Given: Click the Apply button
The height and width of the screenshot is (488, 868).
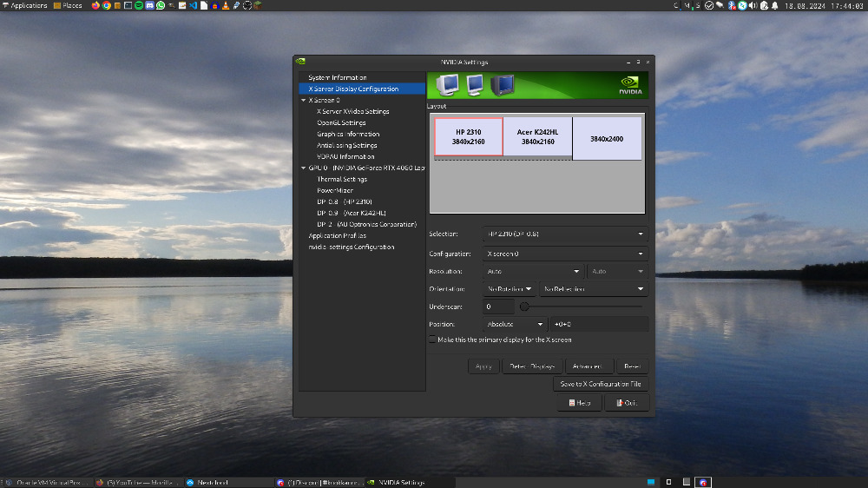Looking at the screenshot, I should click(483, 366).
